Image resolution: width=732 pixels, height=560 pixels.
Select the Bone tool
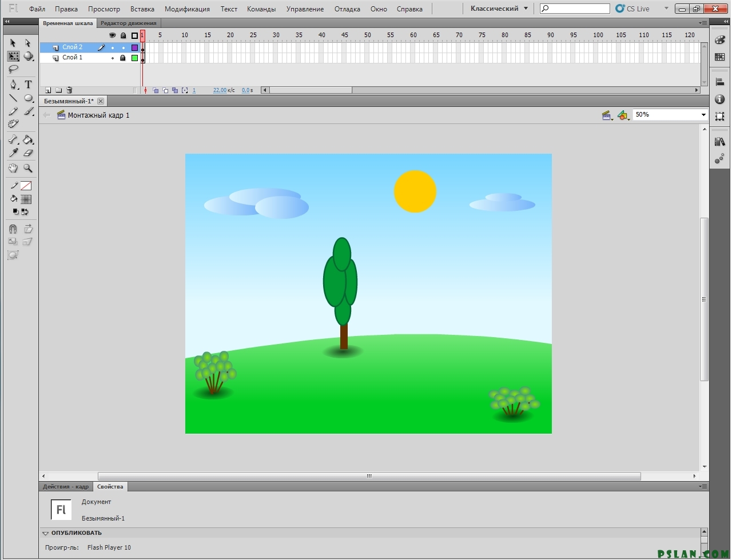tap(13, 139)
